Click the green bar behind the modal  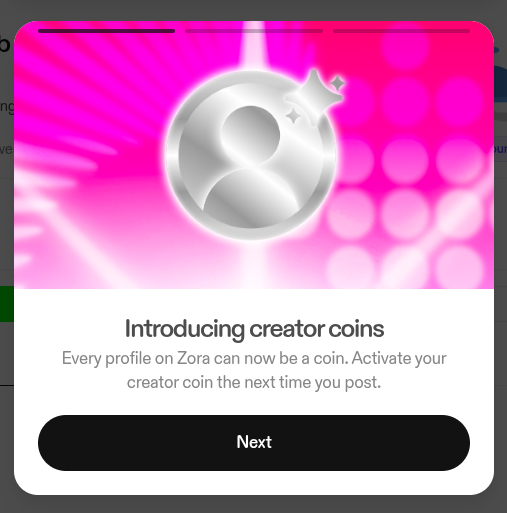coord(7,304)
